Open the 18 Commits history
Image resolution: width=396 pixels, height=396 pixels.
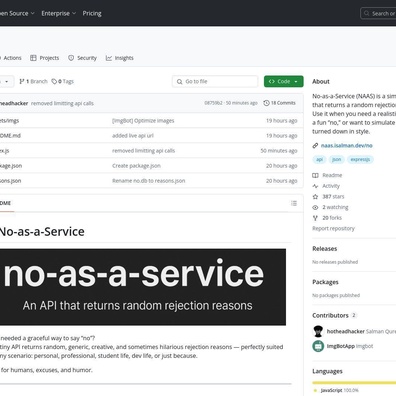click(279, 103)
